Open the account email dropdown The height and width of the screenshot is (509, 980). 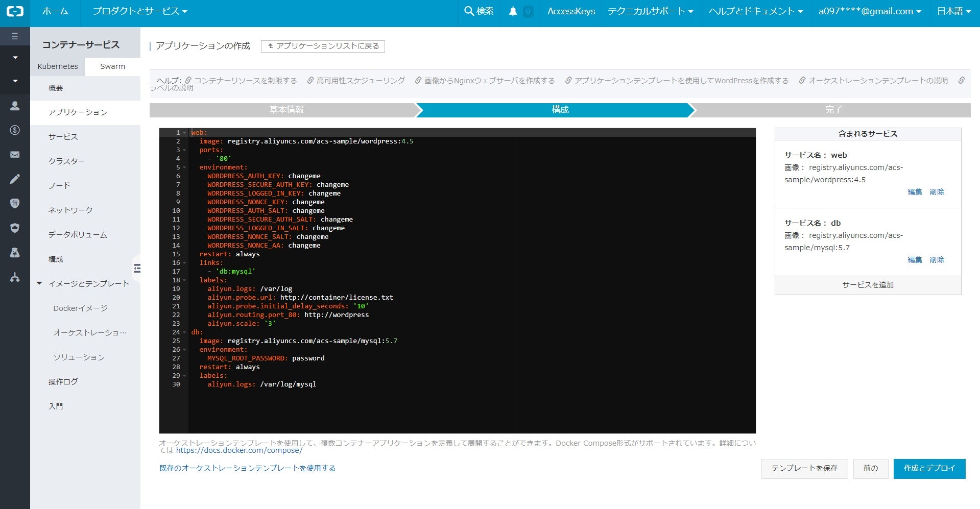pyautogui.click(x=870, y=11)
